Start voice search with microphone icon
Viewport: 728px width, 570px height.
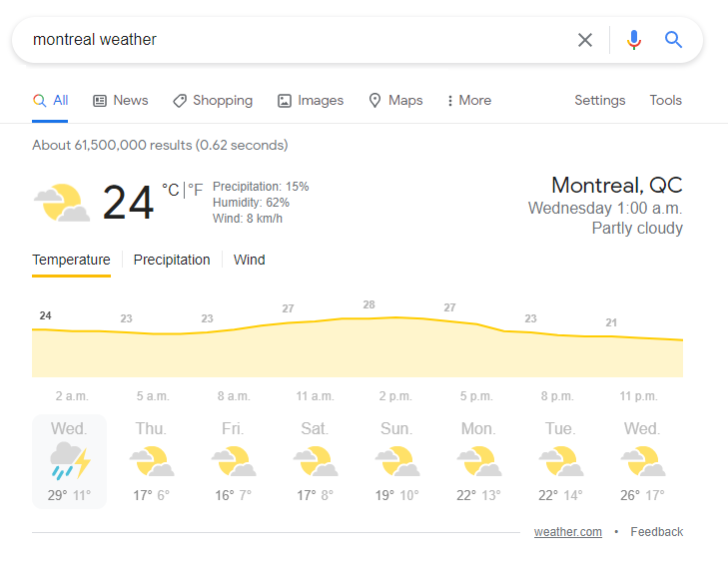[633, 40]
